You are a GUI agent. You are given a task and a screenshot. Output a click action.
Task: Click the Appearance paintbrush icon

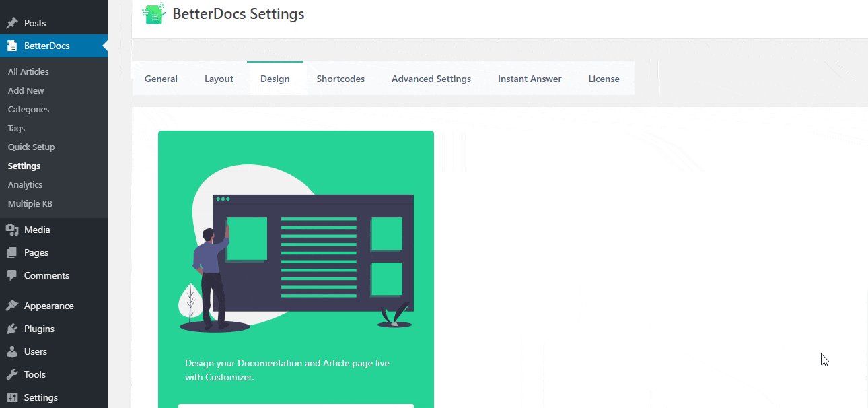(11, 305)
